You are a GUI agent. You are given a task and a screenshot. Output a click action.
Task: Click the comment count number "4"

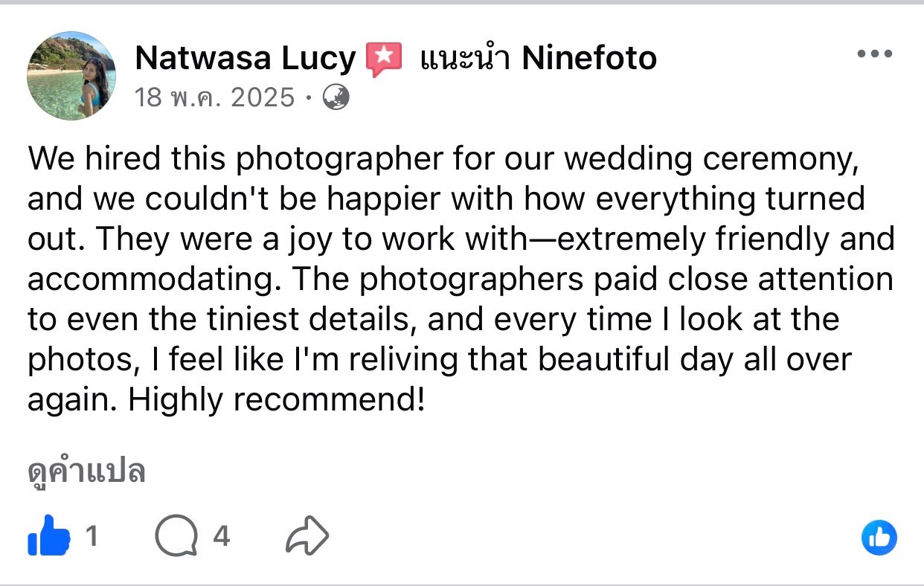(x=221, y=536)
